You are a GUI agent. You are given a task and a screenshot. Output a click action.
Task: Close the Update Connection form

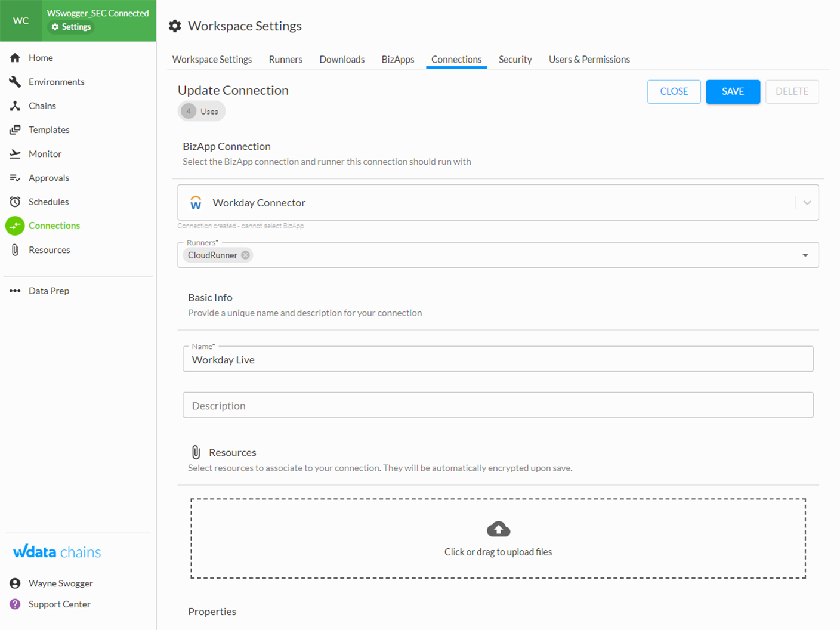(674, 91)
